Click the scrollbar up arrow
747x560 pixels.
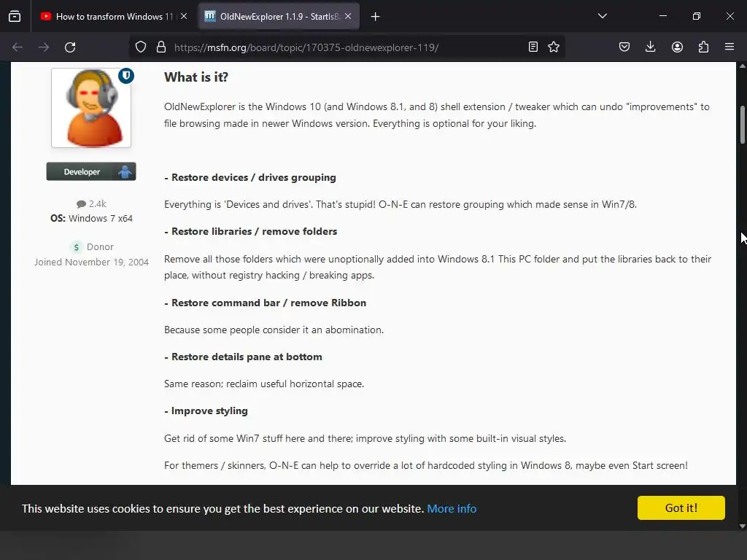tap(742, 66)
